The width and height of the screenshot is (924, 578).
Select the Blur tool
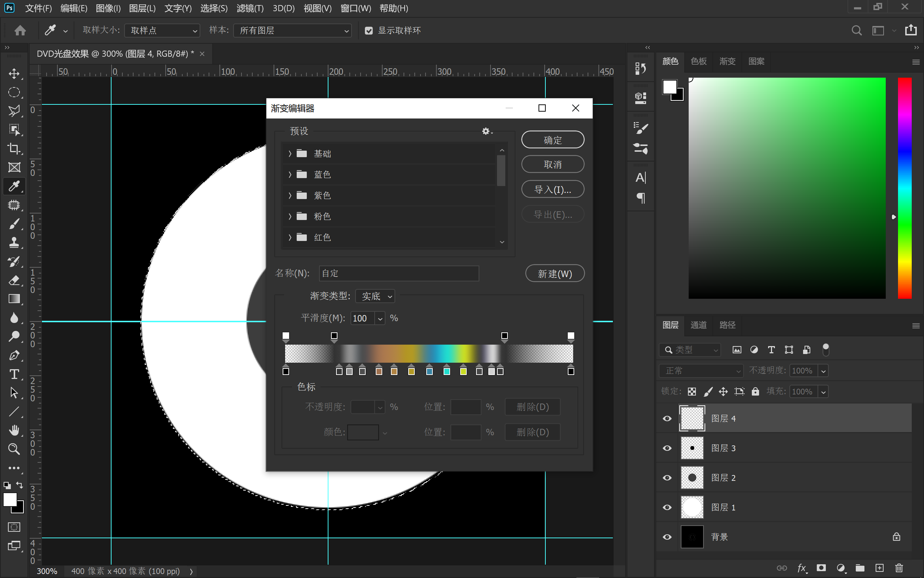point(14,318)
